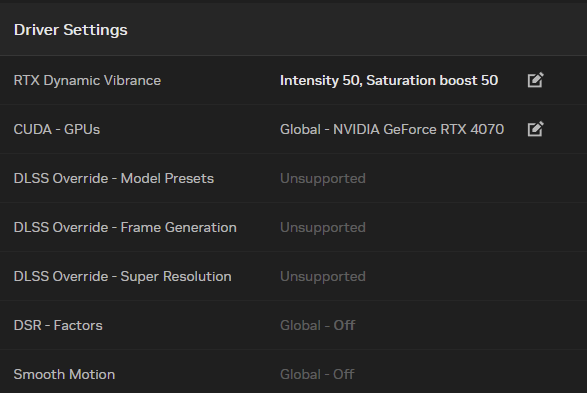Click Global - Off value for DSR Factors

tap(317, 326)
